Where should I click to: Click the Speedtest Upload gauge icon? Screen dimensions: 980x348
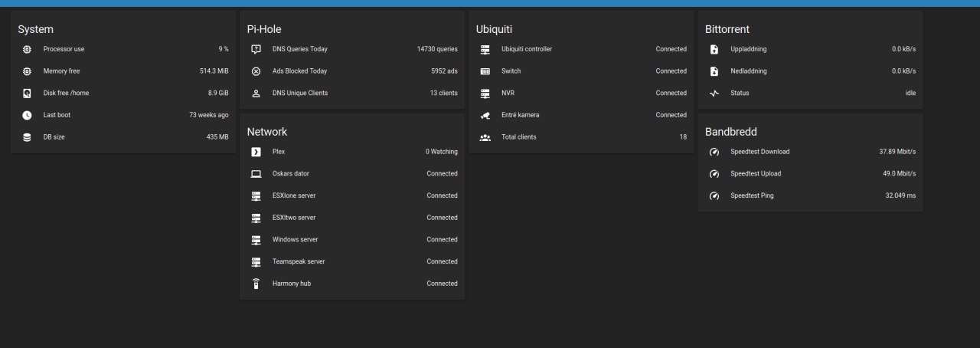click(714, 174)
